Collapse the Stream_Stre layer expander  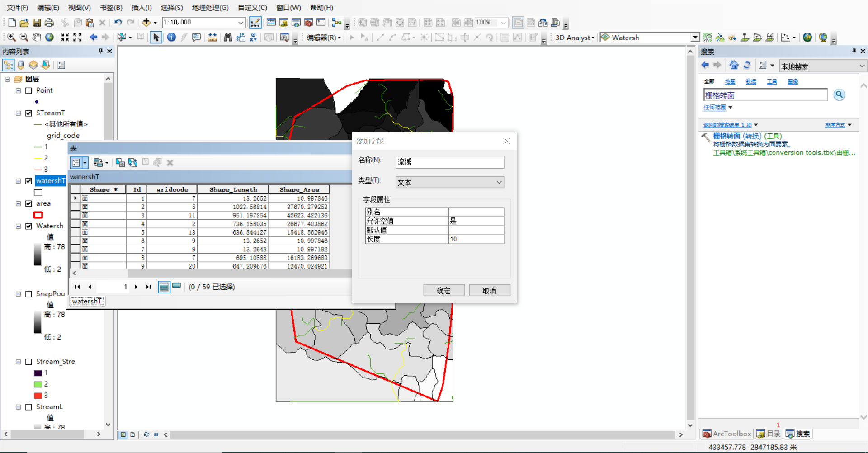[18, 362]
